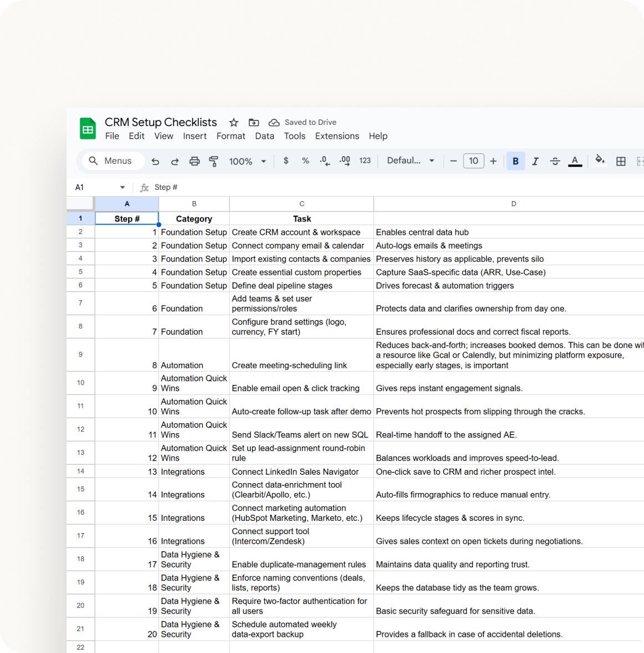Select row 9 header
The image size is (644, 653).
pos(80,354)
